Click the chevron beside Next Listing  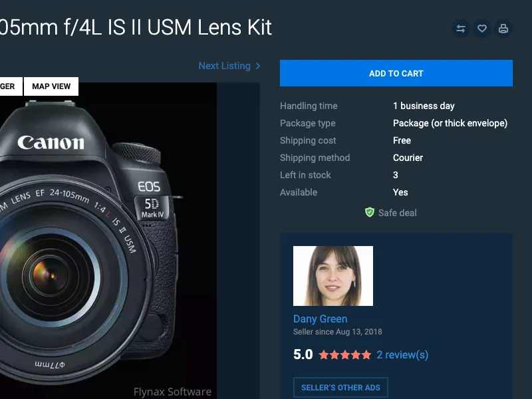(258, 66)
